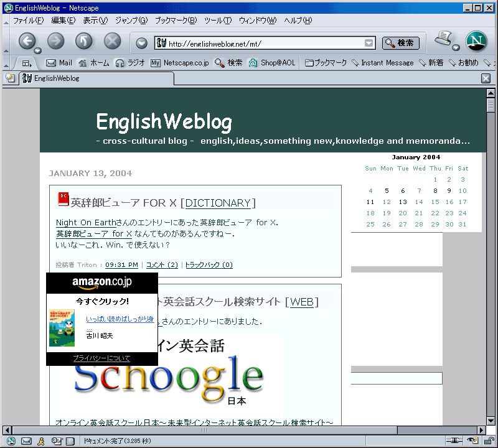498x448 pixels.
Task: Select the EnglishWeblog tab
Action: (96, 78)
